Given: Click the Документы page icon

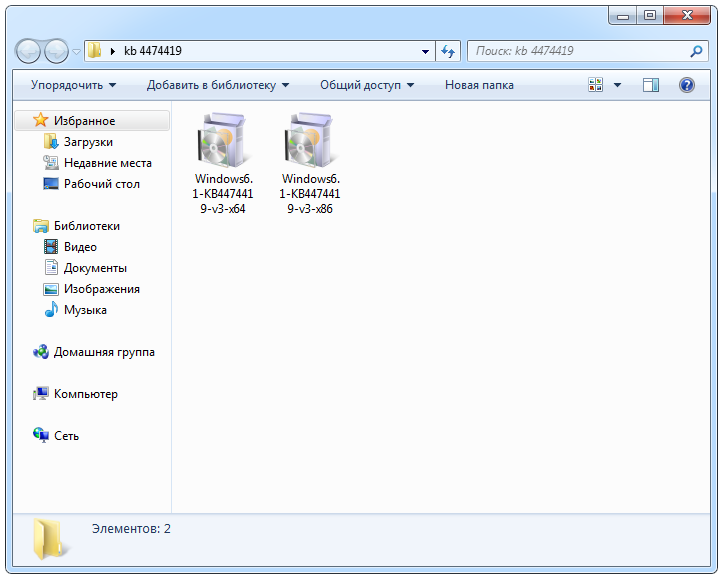Looking at the screenshot, I should click(x=51, y=268).
